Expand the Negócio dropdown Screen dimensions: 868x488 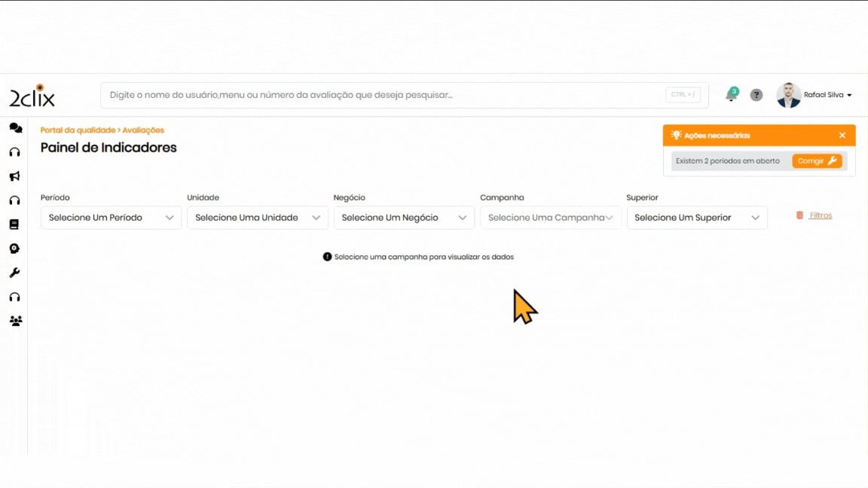(x=404, y=218)
